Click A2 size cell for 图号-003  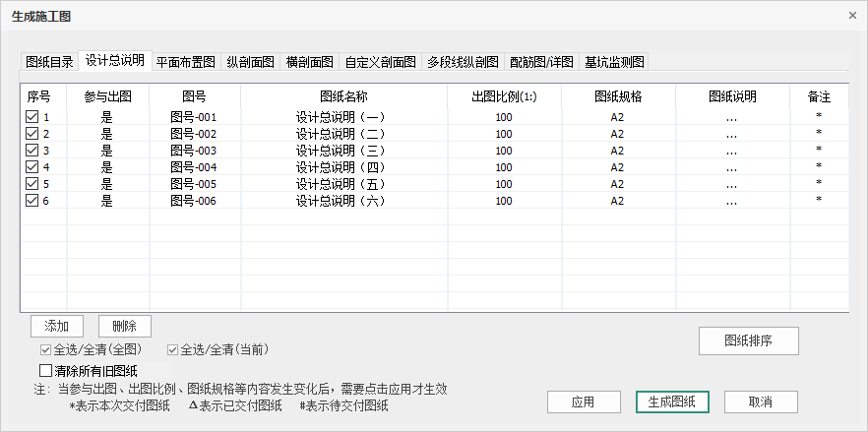coord(617,151)
